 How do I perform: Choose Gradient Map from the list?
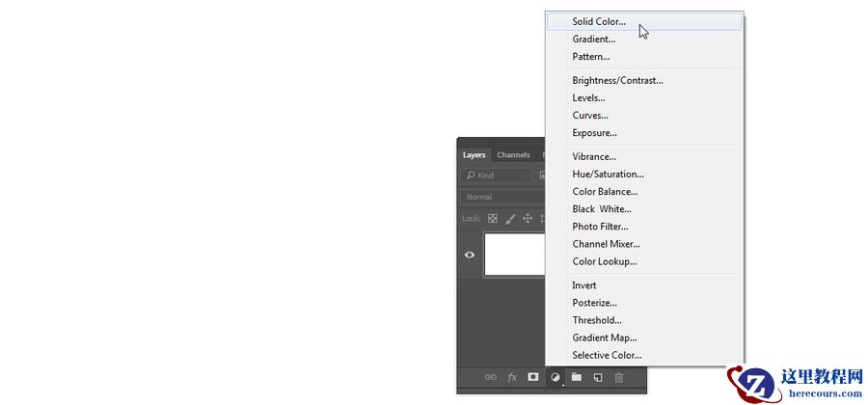point(604,337)
